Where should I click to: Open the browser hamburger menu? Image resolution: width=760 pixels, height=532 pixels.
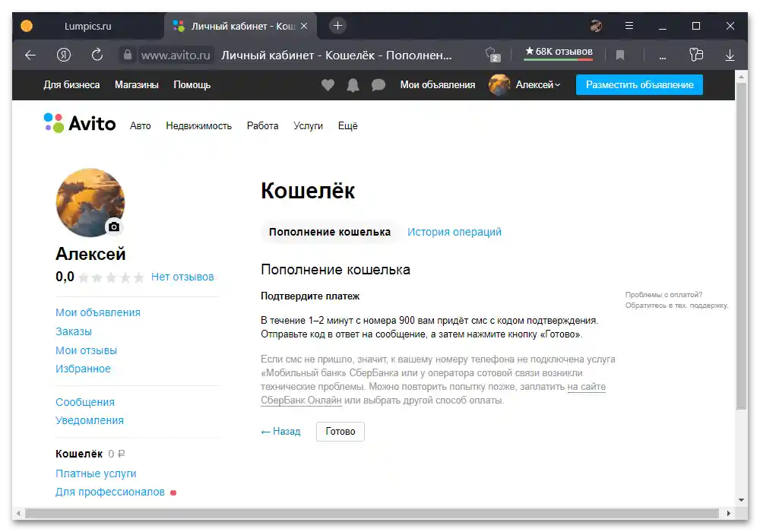click(629, 26)
